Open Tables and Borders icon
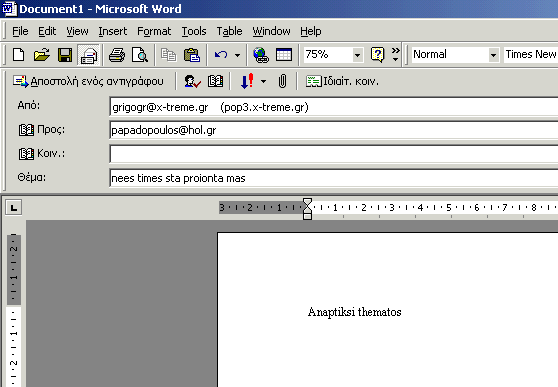The height and width of the screenshot is (387, 558). click(x=284, y=55)
